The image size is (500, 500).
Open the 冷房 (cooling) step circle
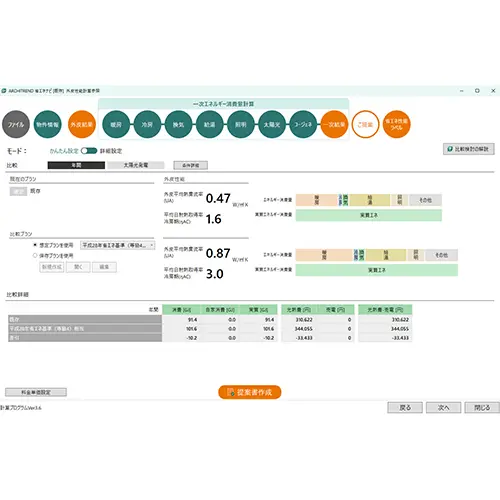tap(147, 124)
